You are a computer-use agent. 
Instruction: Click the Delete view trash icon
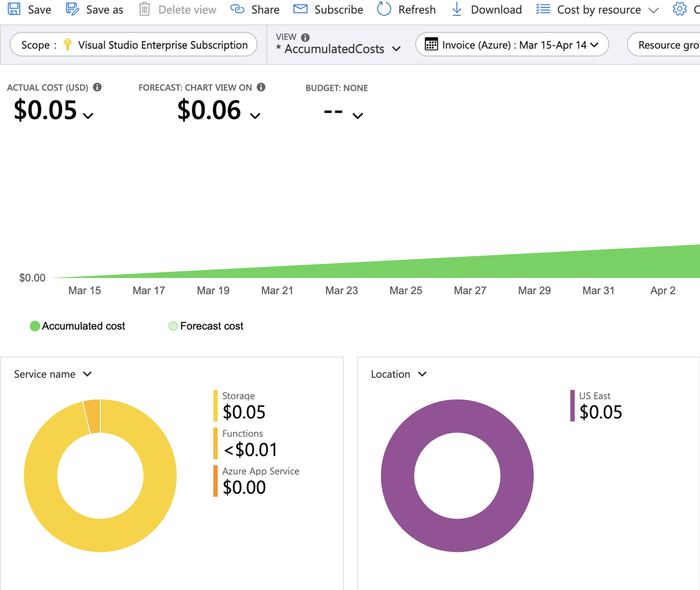click(x=144, y=9)
